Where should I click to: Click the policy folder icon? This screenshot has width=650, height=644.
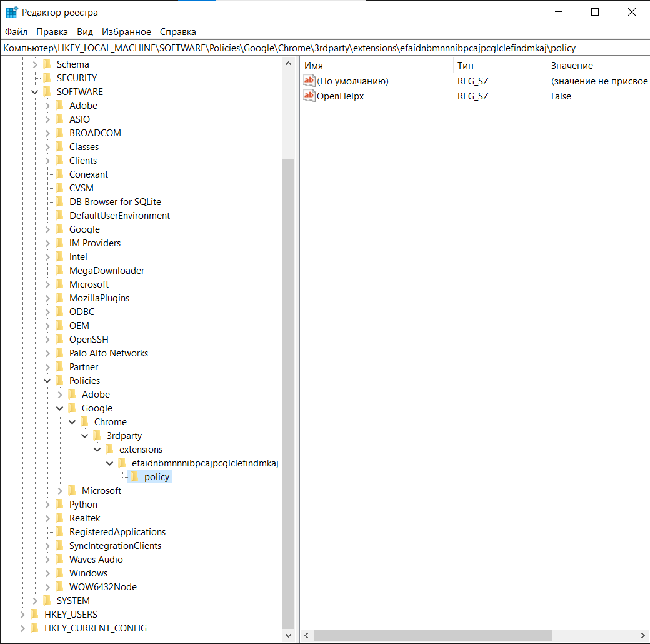coord(135,476)
